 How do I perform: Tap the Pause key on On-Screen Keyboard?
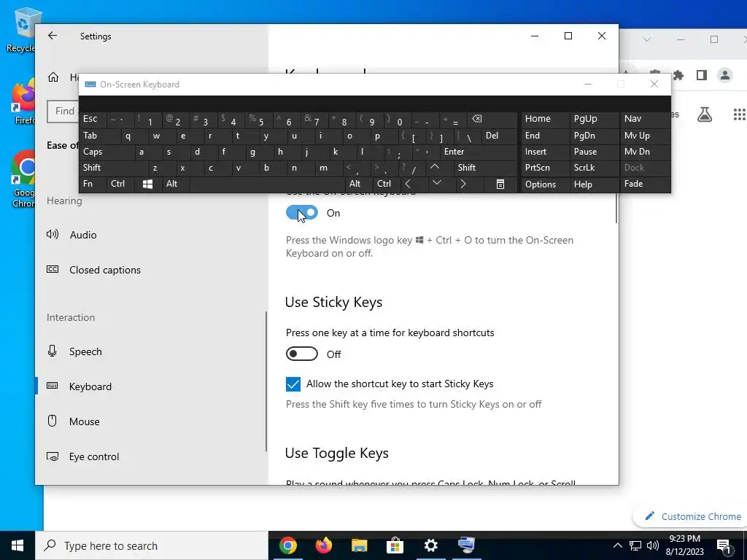click(594, 152)
